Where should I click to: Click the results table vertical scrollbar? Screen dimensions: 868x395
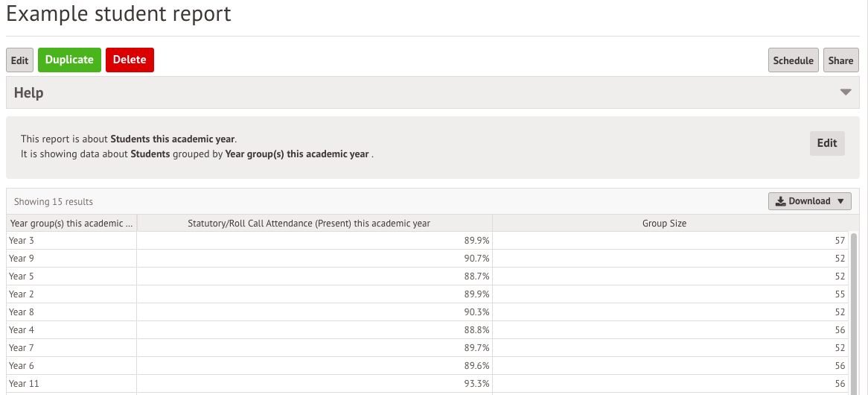[x=853, y=314]
